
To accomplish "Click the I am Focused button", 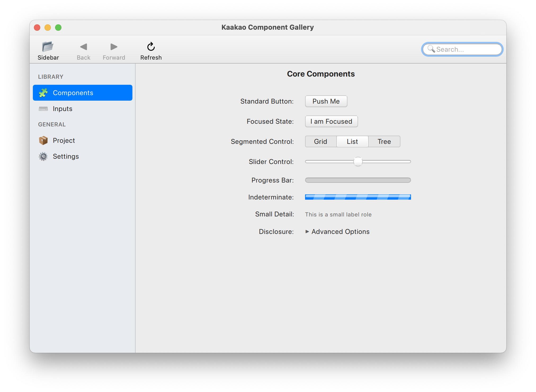I will (x=331, y=121).
